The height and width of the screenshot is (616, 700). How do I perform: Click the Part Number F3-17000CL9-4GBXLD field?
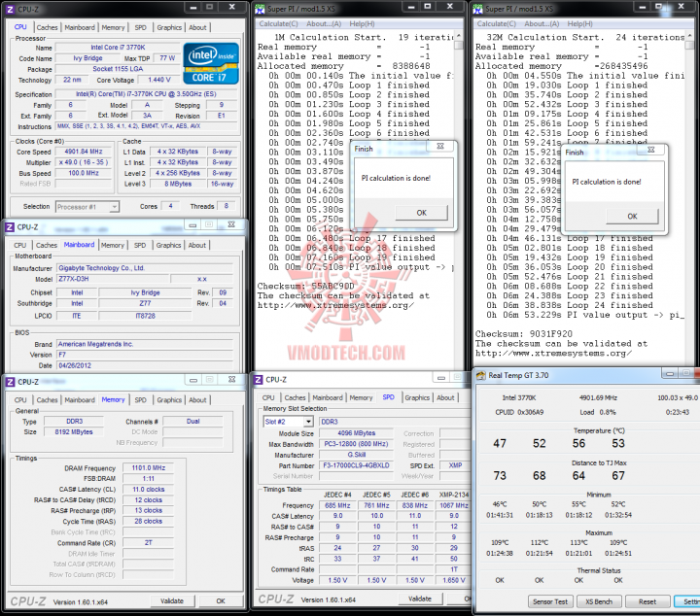point(356,465)
